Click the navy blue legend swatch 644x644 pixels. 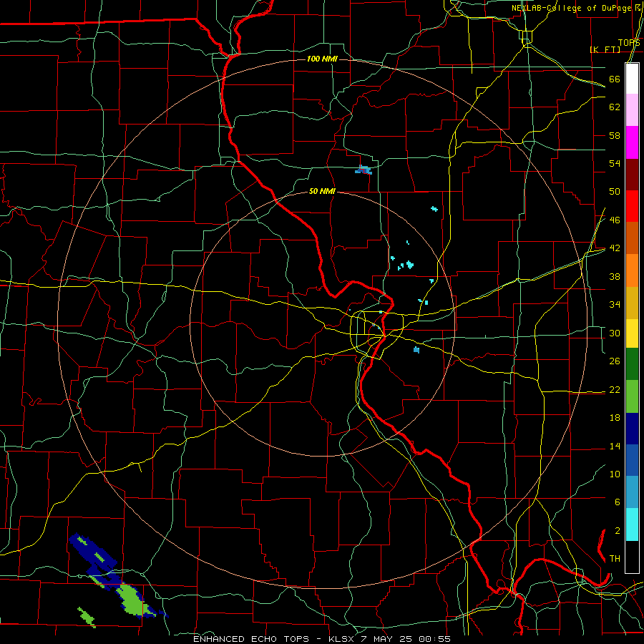pos(632,429)
